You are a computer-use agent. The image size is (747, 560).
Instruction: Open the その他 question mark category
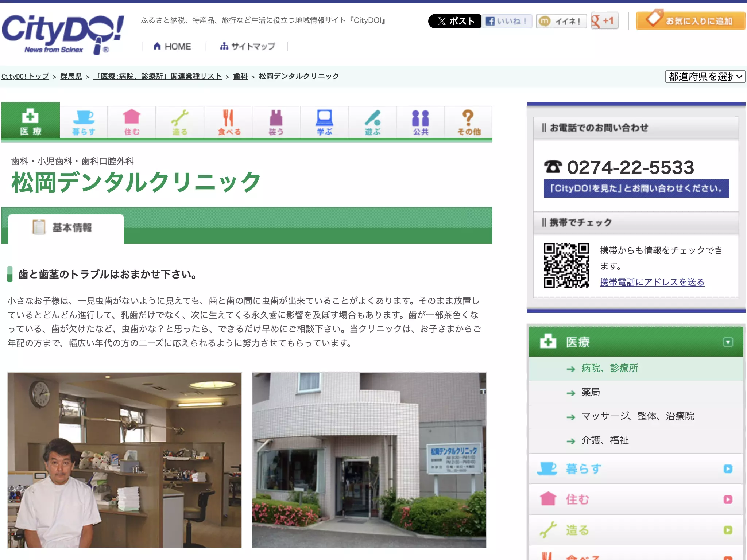[469, 122]
